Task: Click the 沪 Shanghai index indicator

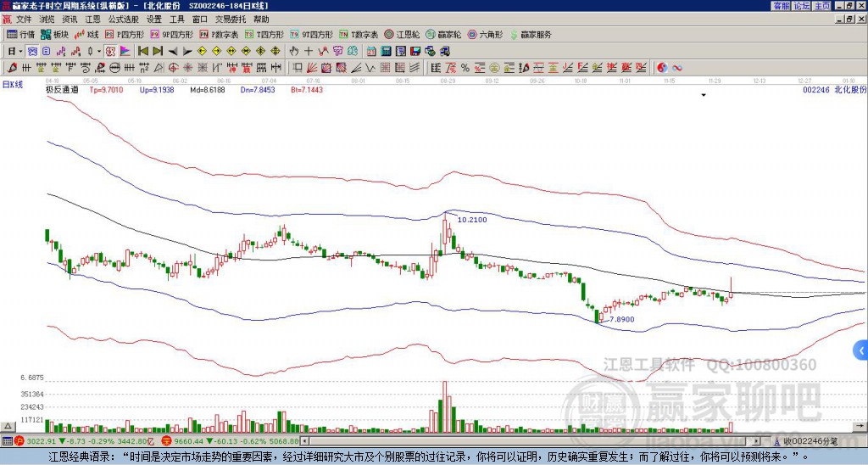Action: tap(19, 441)
